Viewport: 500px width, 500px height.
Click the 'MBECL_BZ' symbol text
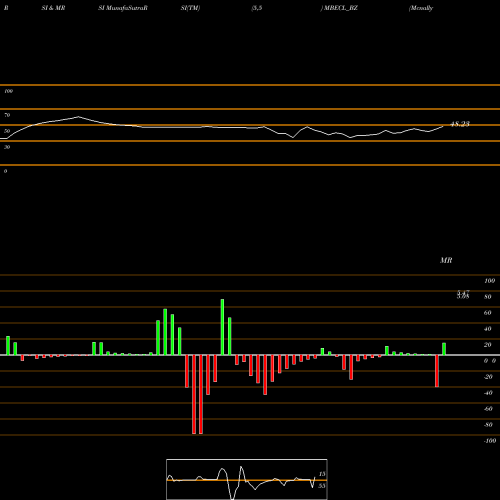(x=340, y=8)
